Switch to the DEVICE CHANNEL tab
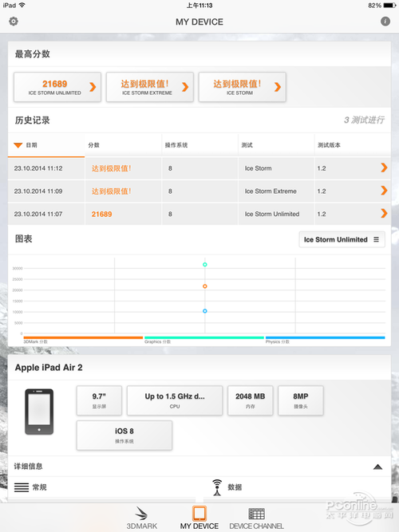The image size is (399, 532). pos(256,518)
